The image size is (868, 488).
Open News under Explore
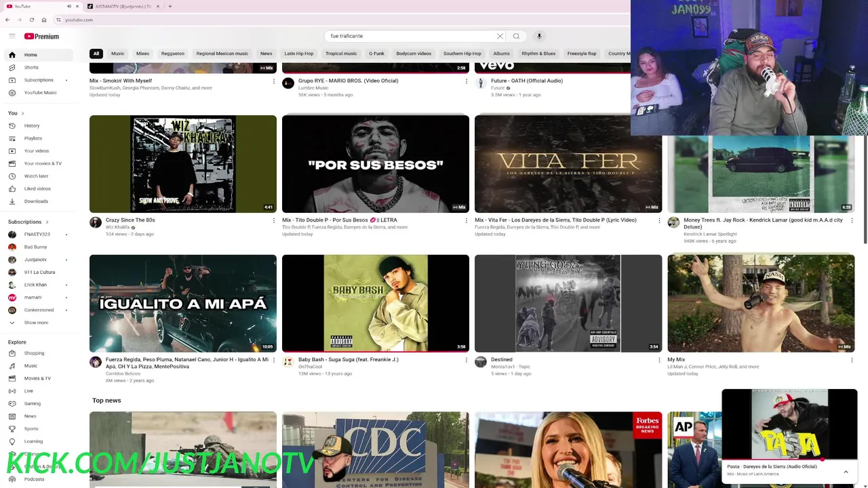click(31, 416)
